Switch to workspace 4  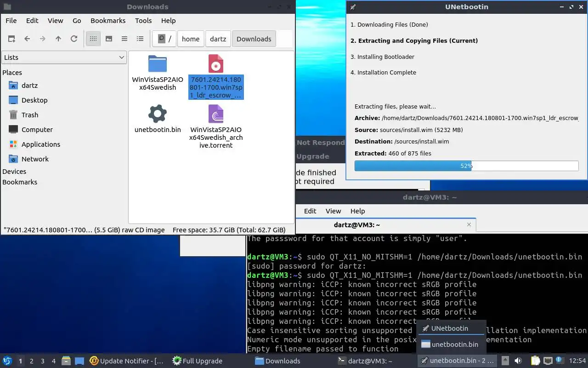53,361
